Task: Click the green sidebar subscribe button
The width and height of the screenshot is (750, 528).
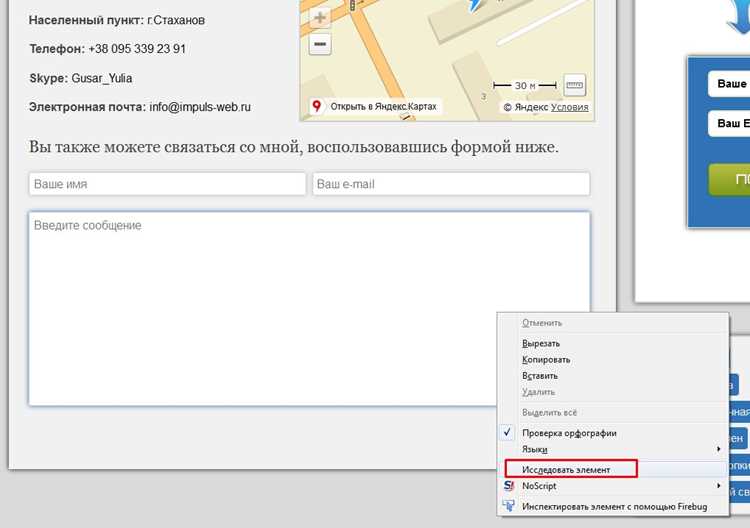Action: tap(729, 179)
